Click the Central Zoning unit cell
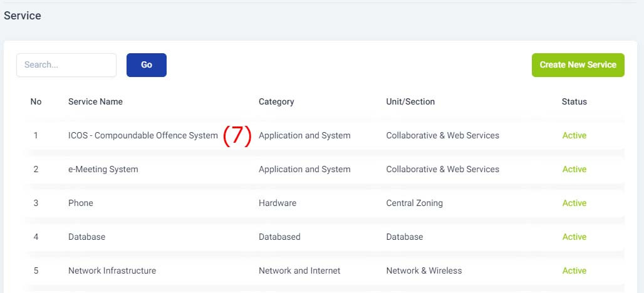The image size is (644, 293). (415, 203)
